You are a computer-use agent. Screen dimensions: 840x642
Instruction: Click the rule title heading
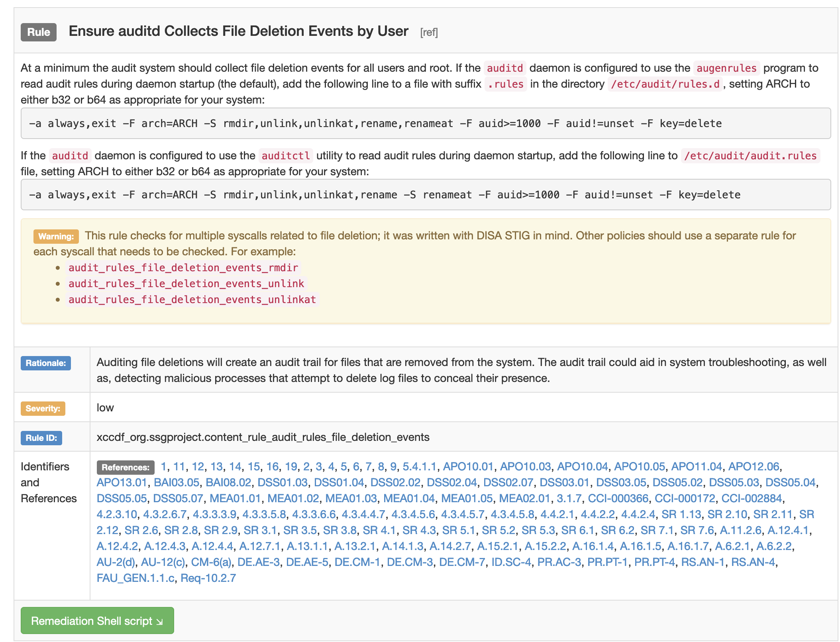238,31
